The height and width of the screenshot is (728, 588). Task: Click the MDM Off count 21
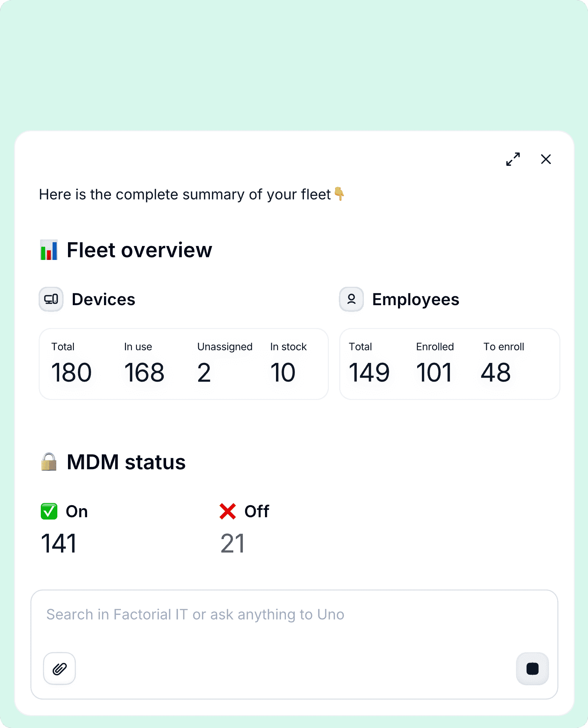tap(233, 543)
